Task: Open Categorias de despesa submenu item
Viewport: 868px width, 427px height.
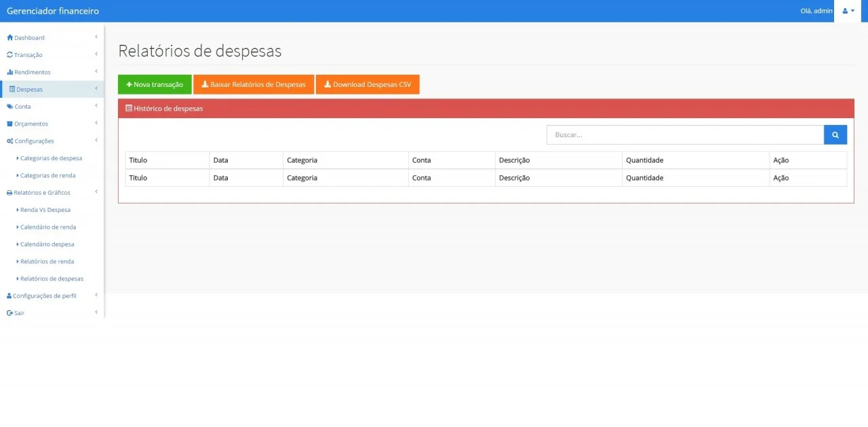Action: tap(51, 158)
